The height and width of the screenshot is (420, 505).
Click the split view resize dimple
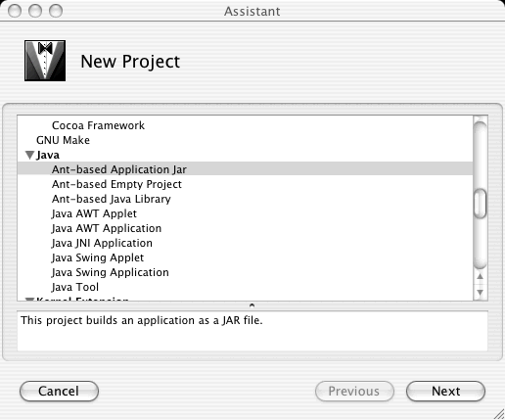click(x=252, y=305)
